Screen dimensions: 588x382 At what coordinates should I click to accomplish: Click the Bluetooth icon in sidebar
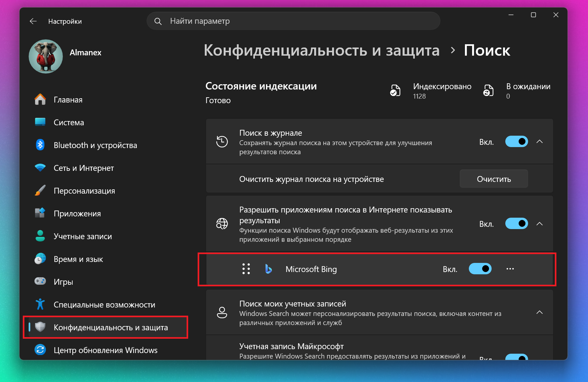tap(40, 145)
